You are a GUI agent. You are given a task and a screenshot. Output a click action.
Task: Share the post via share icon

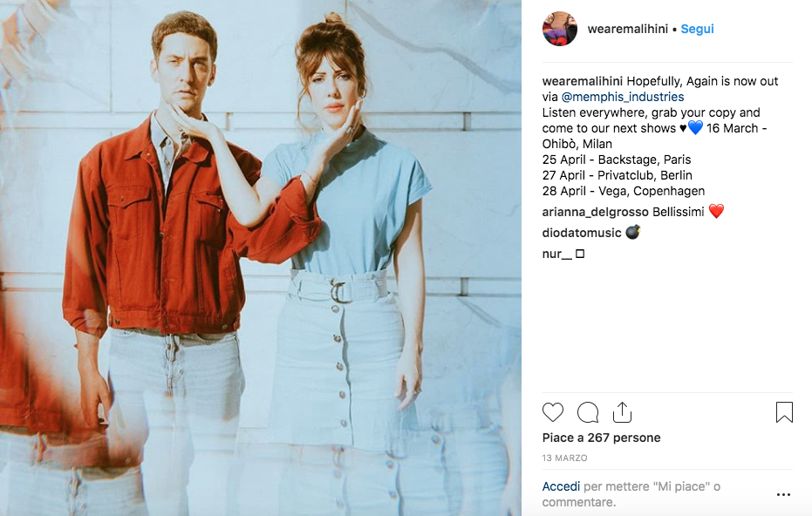tap(622, 412)
